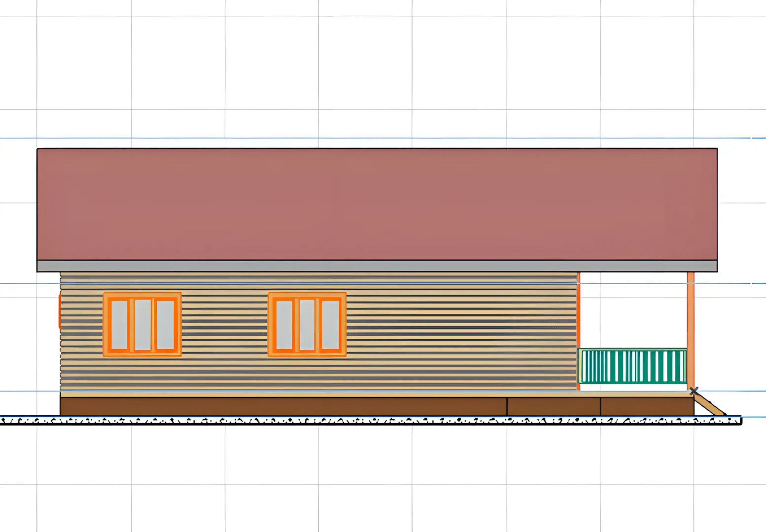Select the hatched ground line
Screen dimensions: 766x532
pos(370,421)
